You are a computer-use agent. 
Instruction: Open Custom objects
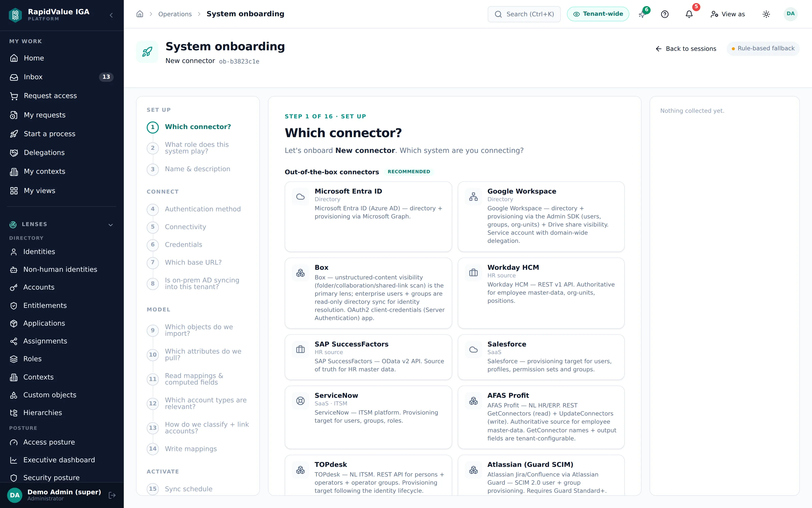(x=62, y=395)
